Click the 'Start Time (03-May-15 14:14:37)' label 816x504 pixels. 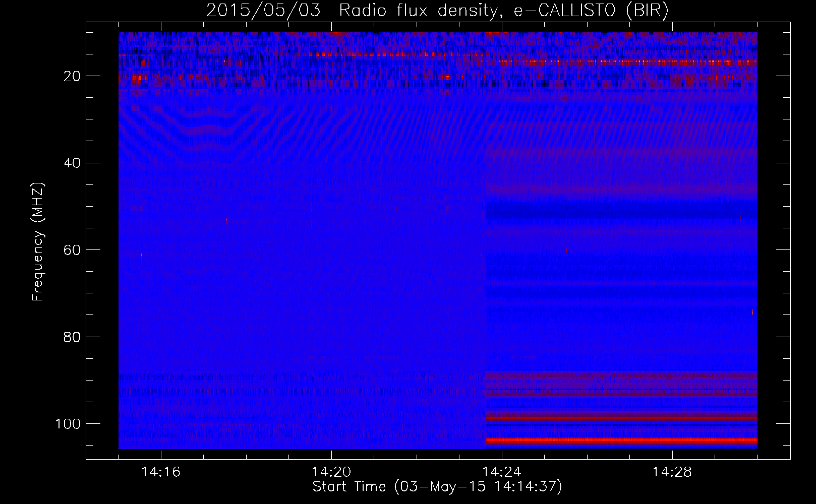tap(437, 487)
